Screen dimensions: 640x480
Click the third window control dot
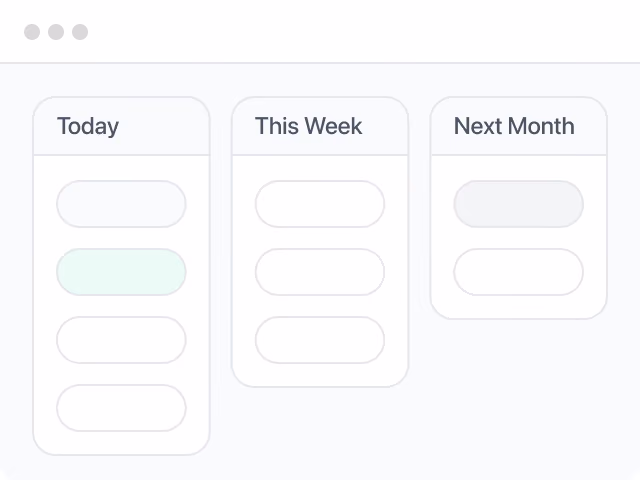tap(80, 32)
